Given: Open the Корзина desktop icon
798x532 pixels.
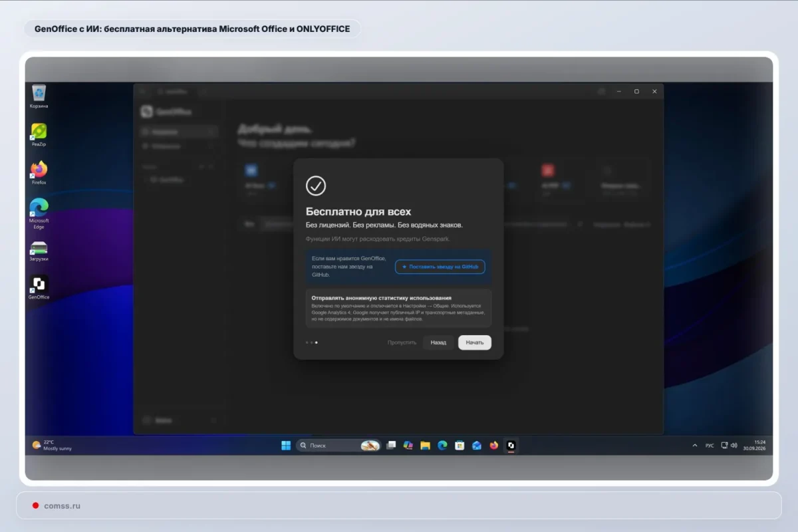Looking at the screenshot, I should coord(39,96).
